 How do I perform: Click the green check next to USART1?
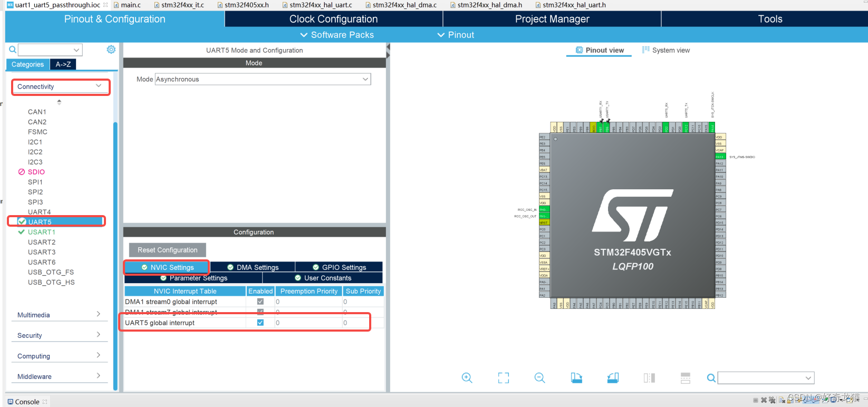pos(22,232)
